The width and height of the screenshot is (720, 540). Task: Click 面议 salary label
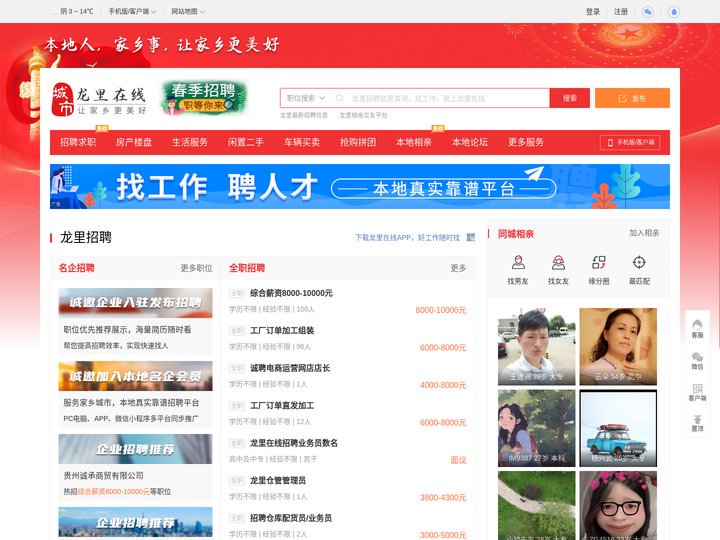tap(458, 460)
